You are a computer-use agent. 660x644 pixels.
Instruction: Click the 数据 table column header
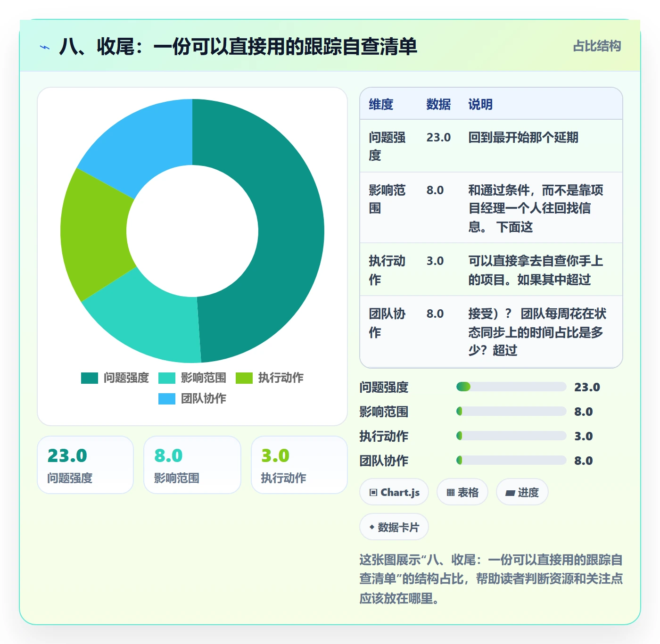[x=438, y=104]
